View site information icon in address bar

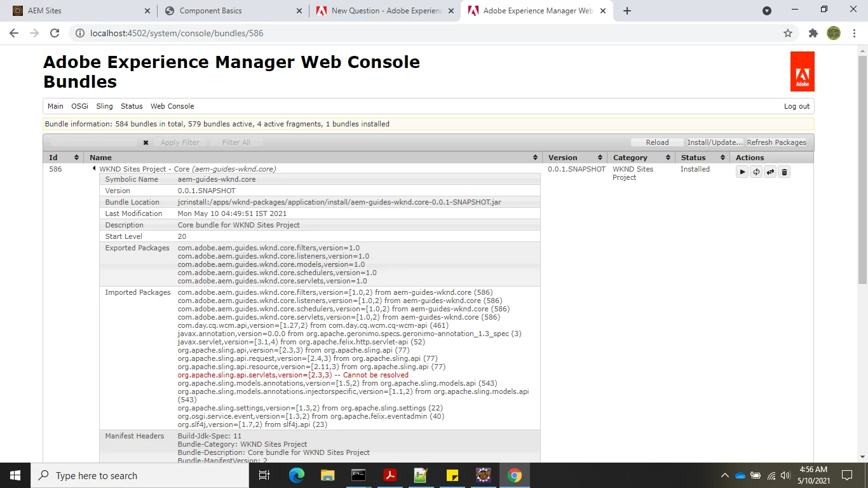[80, 33]
